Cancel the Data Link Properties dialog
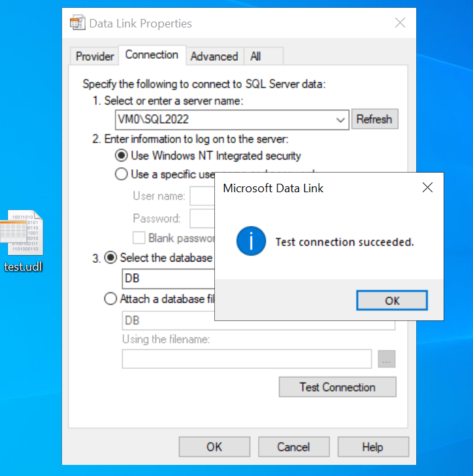Image resolution: width=473 pixels, height=476 pixels. coord(294,447)
